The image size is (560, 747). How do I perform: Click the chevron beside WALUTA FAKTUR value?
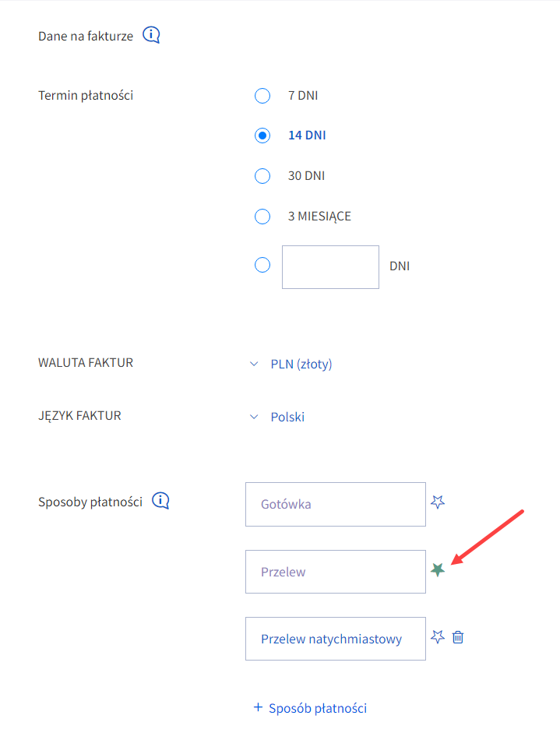[x=253, y=364]
